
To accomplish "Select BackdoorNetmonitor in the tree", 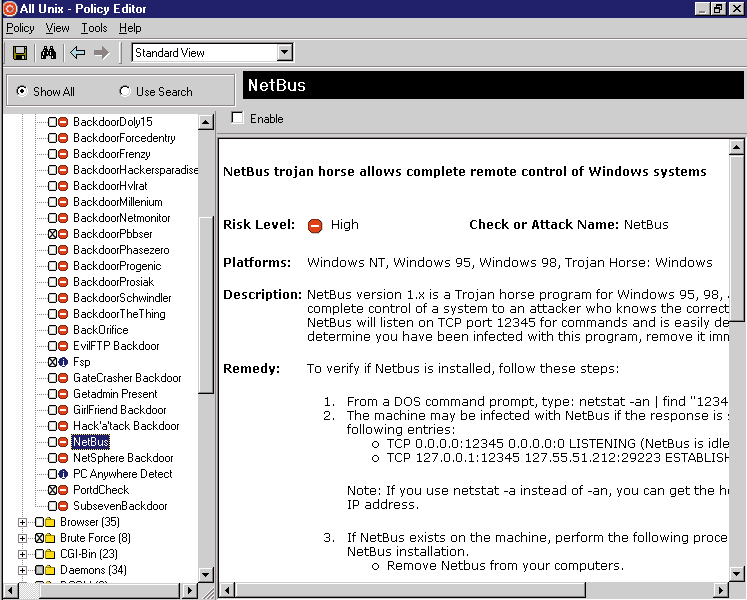I will tap(121, 218).
